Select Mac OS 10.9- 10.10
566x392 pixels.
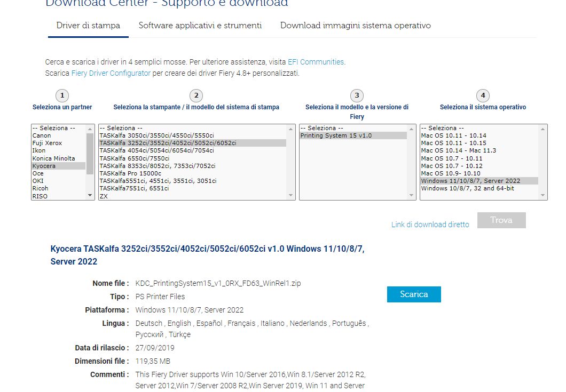click(479, 173)
